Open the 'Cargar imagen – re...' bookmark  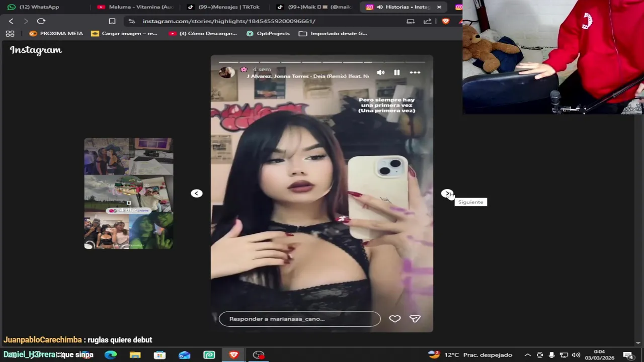[x=124, y=34]
